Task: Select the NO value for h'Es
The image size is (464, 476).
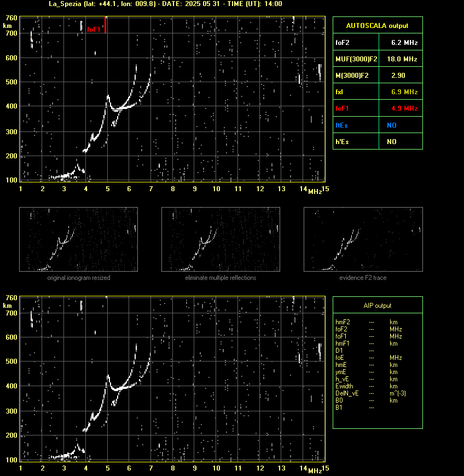Action: click(392, 141)
